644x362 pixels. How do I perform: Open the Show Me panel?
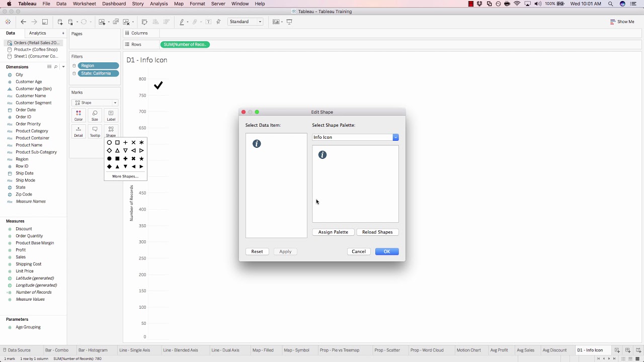point(623,22)
